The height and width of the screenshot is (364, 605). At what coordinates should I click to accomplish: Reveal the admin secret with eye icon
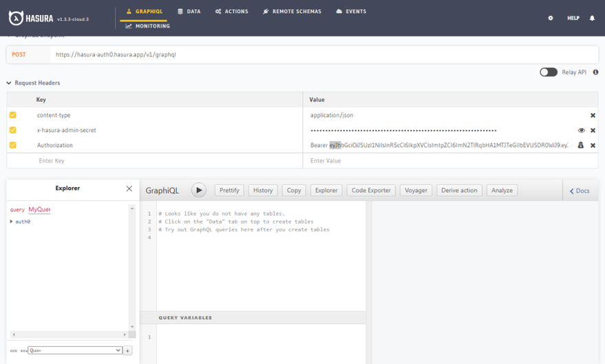581,130
